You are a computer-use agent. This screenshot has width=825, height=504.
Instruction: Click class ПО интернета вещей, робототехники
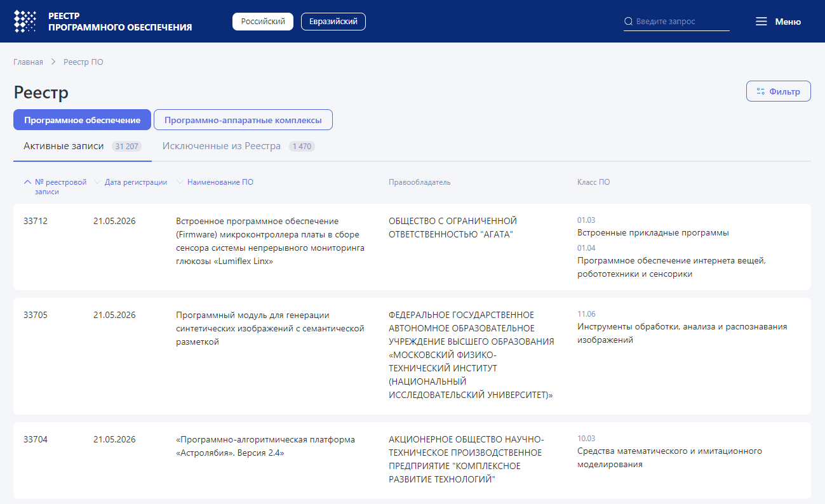(x=671, y=267)
